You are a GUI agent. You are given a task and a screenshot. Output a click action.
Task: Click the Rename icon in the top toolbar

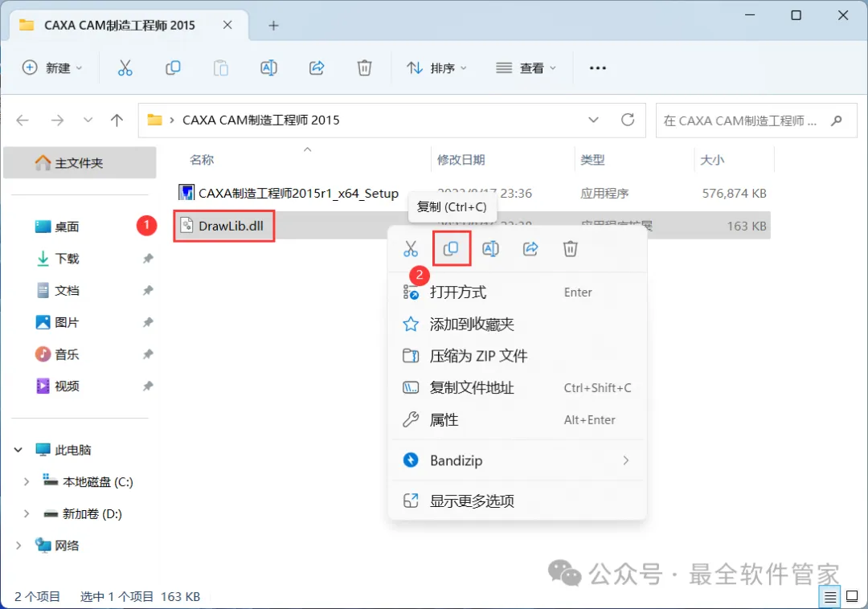(268, 68)
